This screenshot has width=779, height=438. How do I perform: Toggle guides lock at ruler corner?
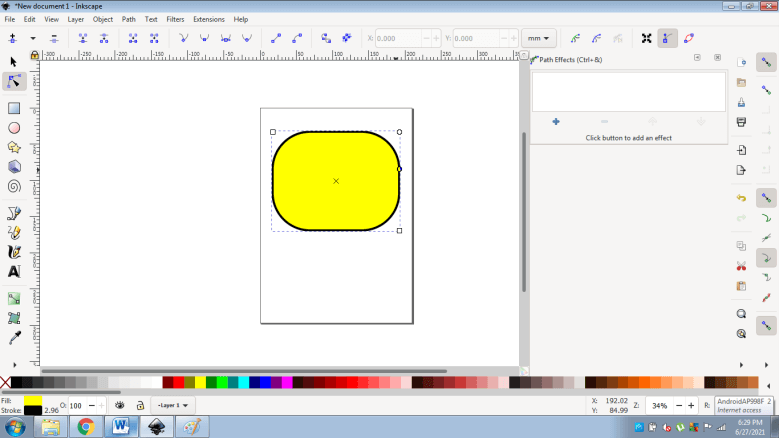[34, 55]
